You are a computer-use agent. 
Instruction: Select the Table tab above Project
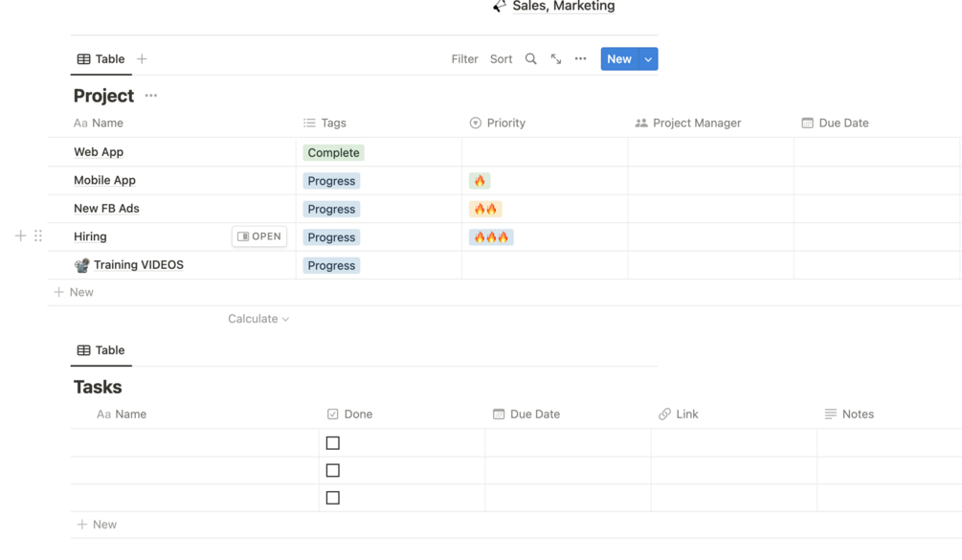(101, 59)
